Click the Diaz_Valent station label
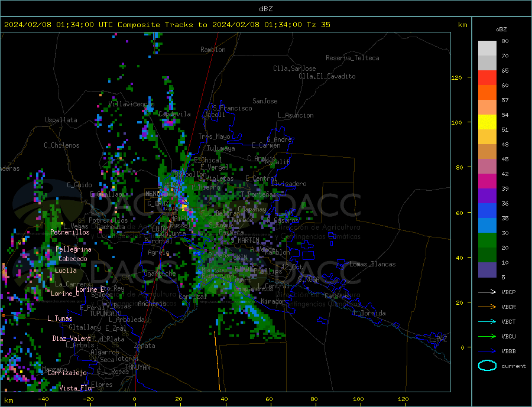This screenshot has height=407, width=532. coord(72,338)
